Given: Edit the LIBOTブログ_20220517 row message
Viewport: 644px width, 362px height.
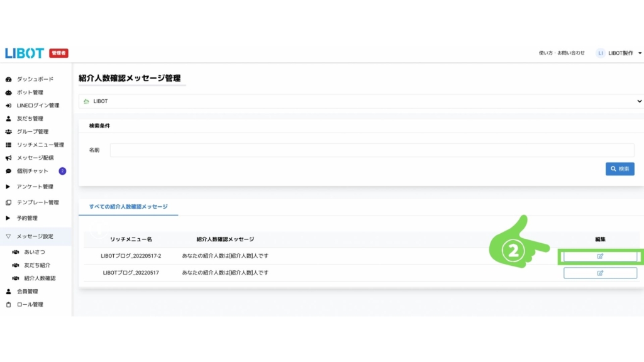Looking at the screenshot, I should pos(600,273).
